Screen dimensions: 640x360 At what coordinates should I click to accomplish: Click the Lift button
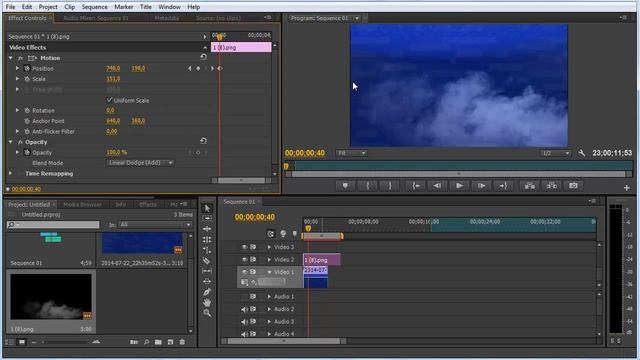click(530, 186)
